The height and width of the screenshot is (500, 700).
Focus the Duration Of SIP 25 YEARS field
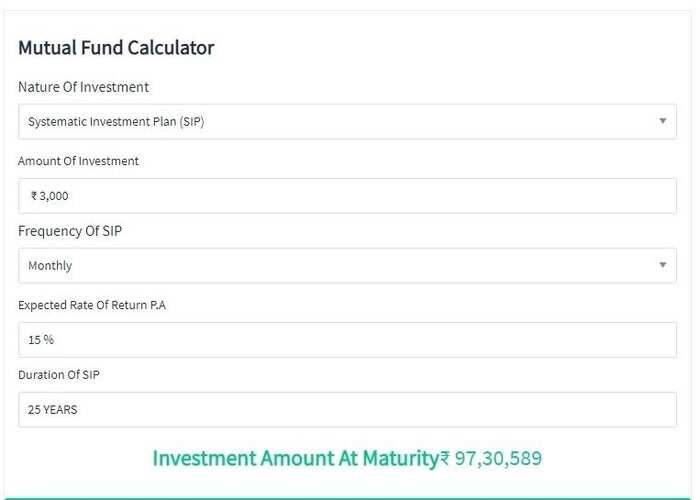tap(347, 409)
